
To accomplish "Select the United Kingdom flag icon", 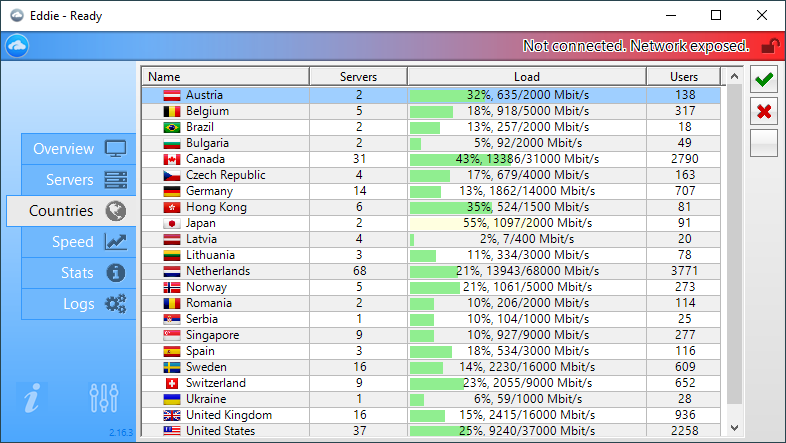I will (x=171, y=415).
